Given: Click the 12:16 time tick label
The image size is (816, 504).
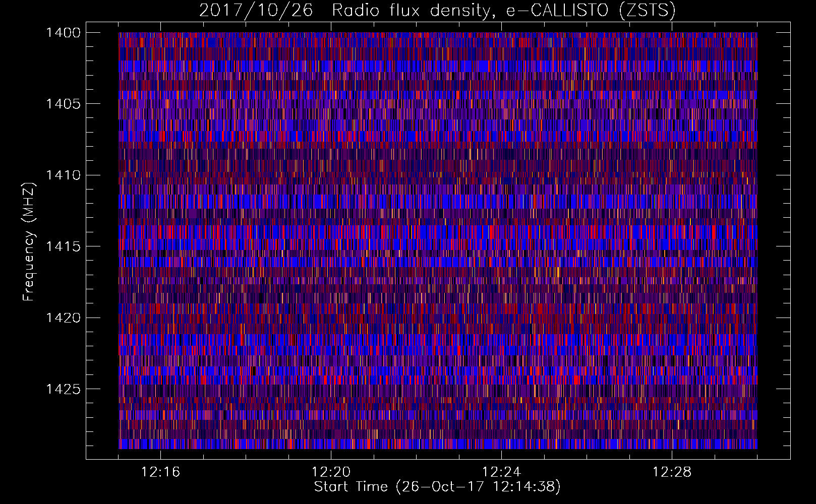Looking at the screenshot, I should tap(160, 472).
